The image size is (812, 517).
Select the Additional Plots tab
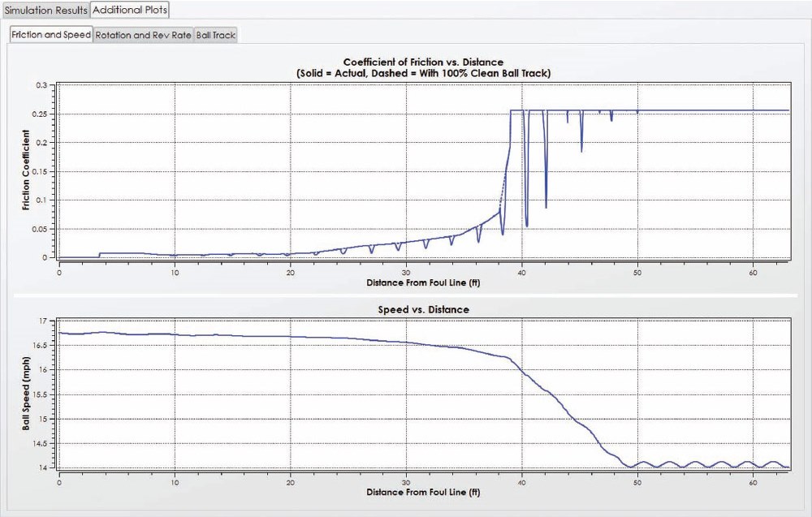(130, 9)
